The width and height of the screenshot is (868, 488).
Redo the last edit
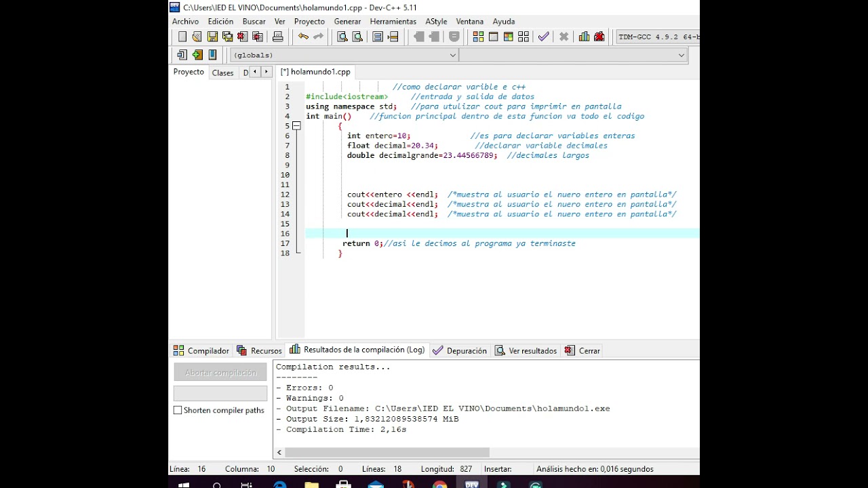click(318, 37)
